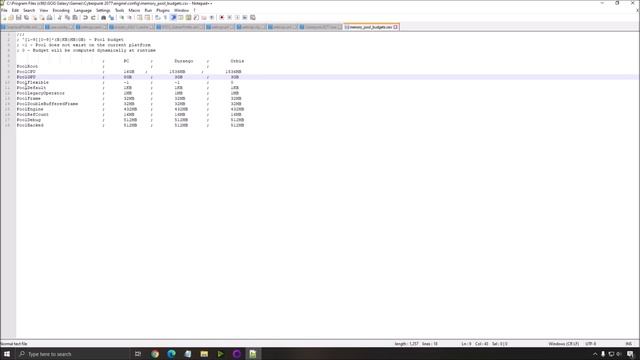Click PoolCPU text in the editor
Screen dimensions: 640x360
26,71
